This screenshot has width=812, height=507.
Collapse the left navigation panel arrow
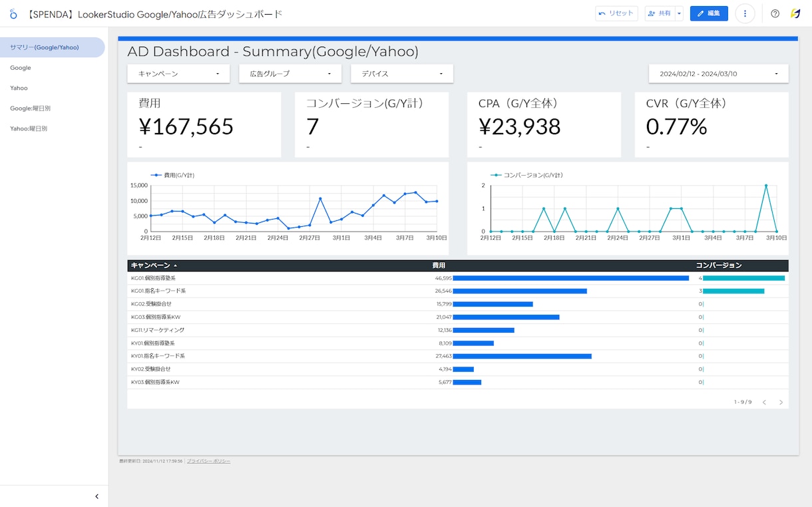click(97, 496)
